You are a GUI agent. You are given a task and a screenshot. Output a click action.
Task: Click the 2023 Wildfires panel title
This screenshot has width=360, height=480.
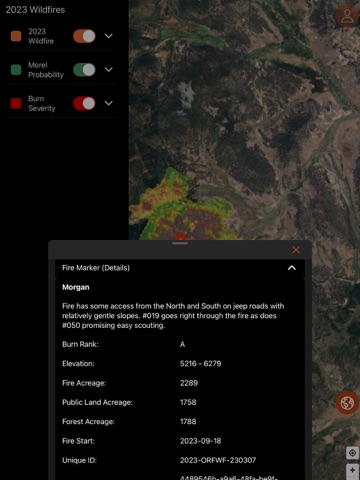35,10
